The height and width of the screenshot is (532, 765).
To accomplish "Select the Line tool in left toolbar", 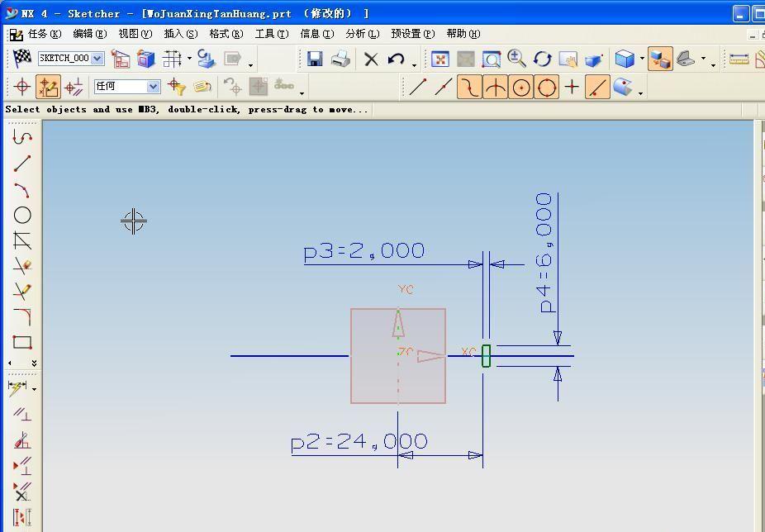I will (x=22, y=164).
